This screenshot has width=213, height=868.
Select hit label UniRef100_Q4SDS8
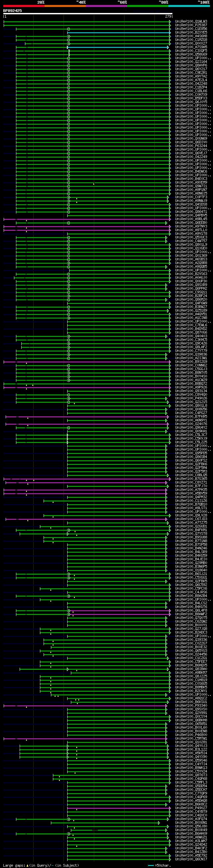click(191, 205)
